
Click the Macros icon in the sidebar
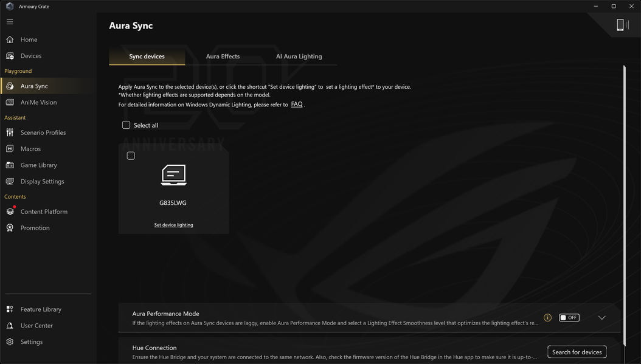(10, 149)
